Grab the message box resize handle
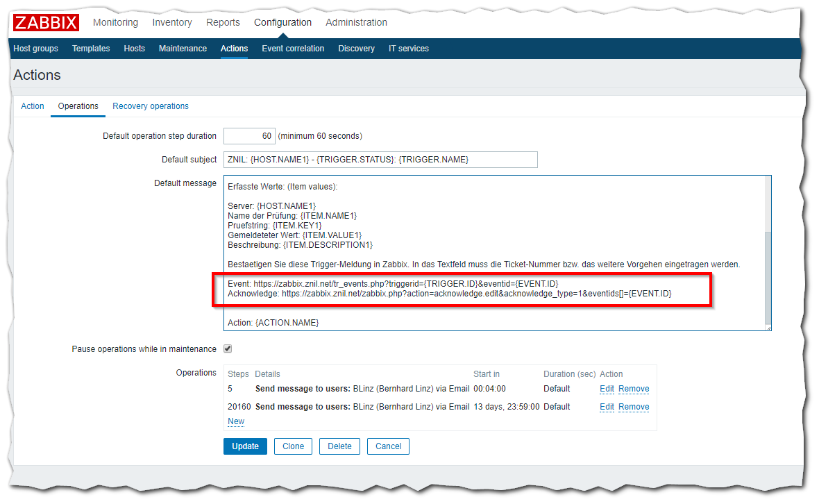This screenshot has height=504, width=819. pos(768,327)
